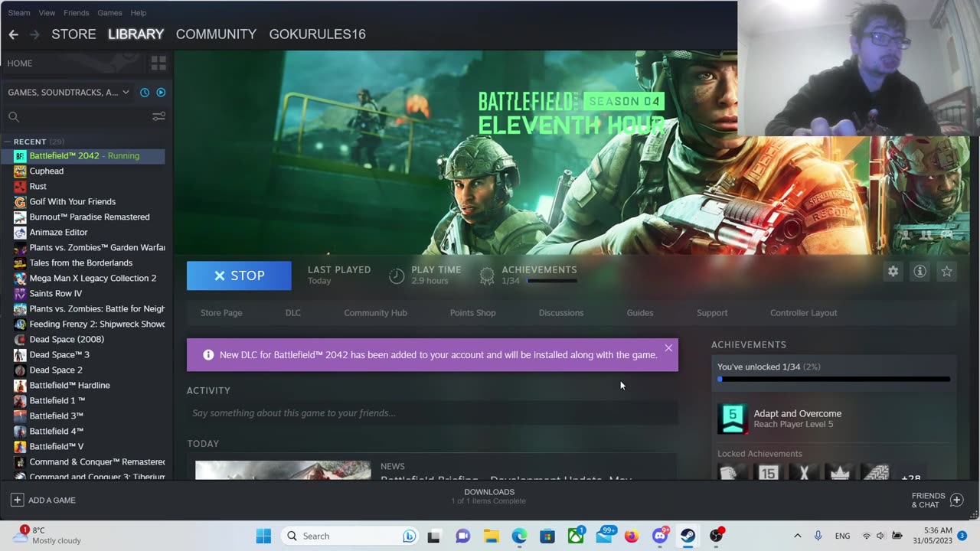The height and width of the screenshot is (551, 980).
Task: Switch library to grid view icon
Action: [x=158, y=63]
